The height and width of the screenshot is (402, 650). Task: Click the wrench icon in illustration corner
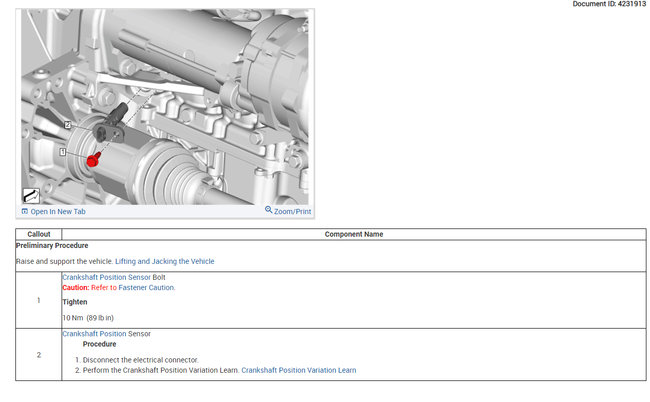click(x=31, y=195)
